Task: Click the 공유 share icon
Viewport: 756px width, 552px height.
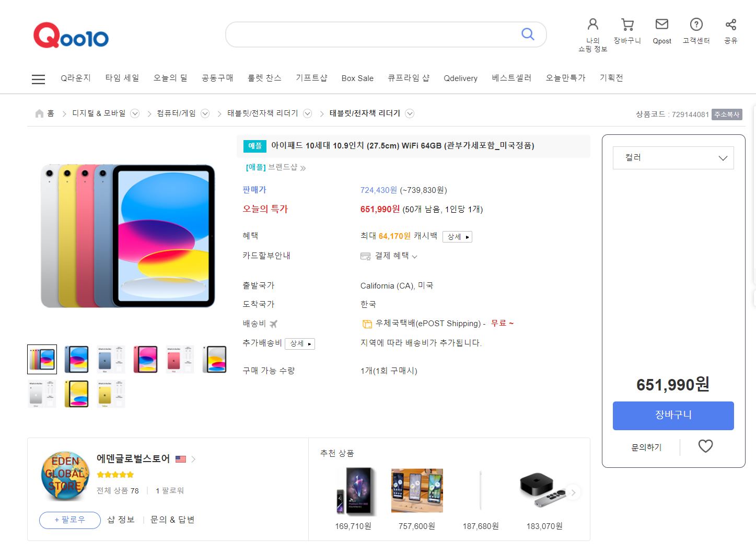Action: pos(731,24)
